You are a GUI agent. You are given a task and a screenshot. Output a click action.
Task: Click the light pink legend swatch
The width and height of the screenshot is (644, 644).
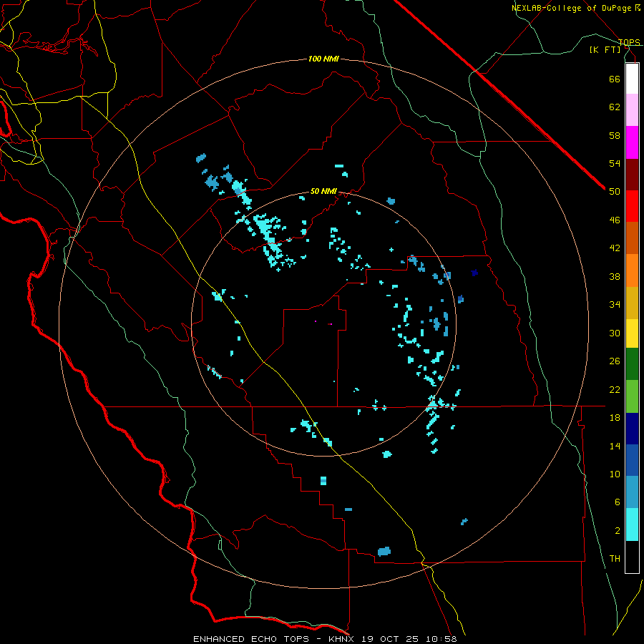point(632,110)
